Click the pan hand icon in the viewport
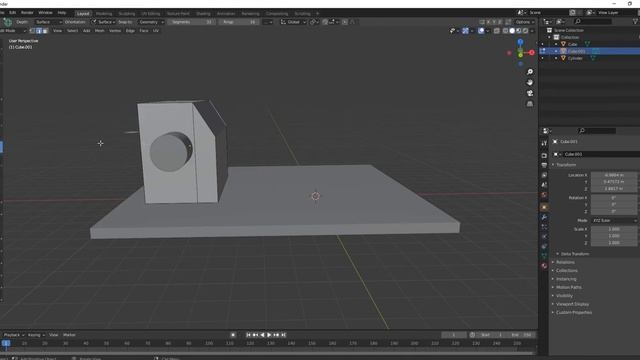Screen dimensions: 640x360 [x=530, y=82]
